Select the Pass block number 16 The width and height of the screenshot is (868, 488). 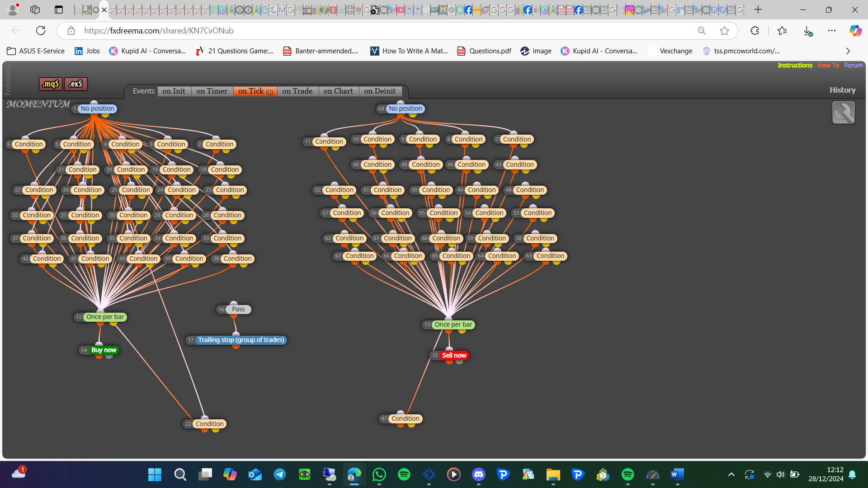click(x=238, y=310)
